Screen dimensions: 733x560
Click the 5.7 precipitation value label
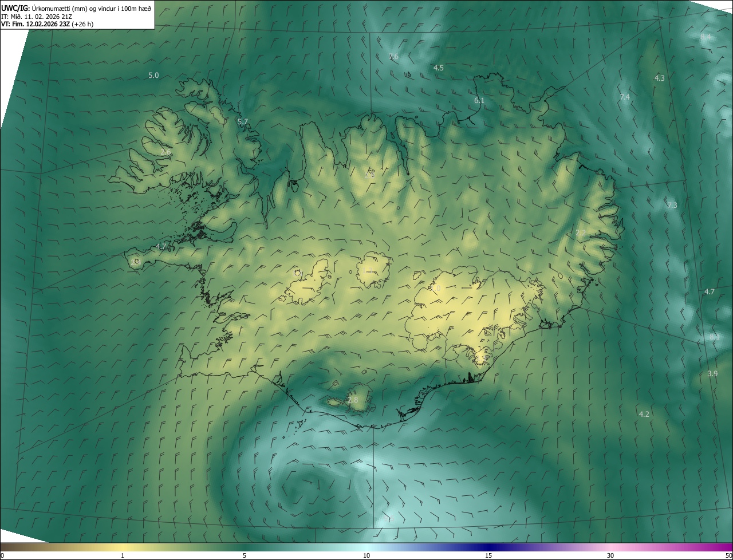point(243,121)
